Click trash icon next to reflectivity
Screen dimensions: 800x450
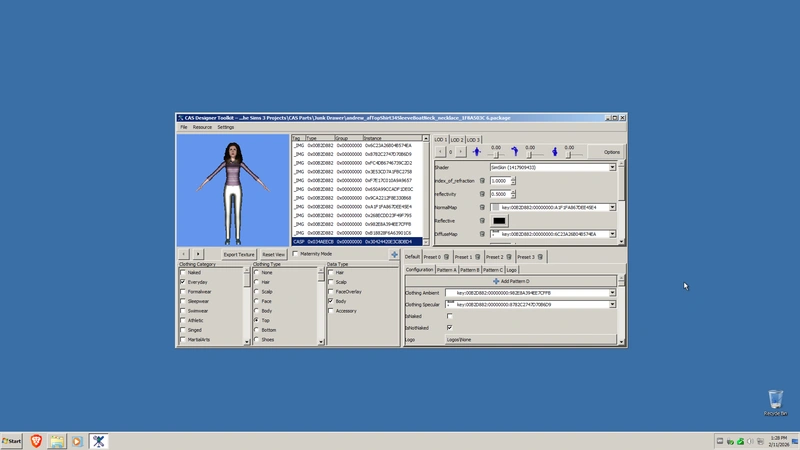click(482, 194)
